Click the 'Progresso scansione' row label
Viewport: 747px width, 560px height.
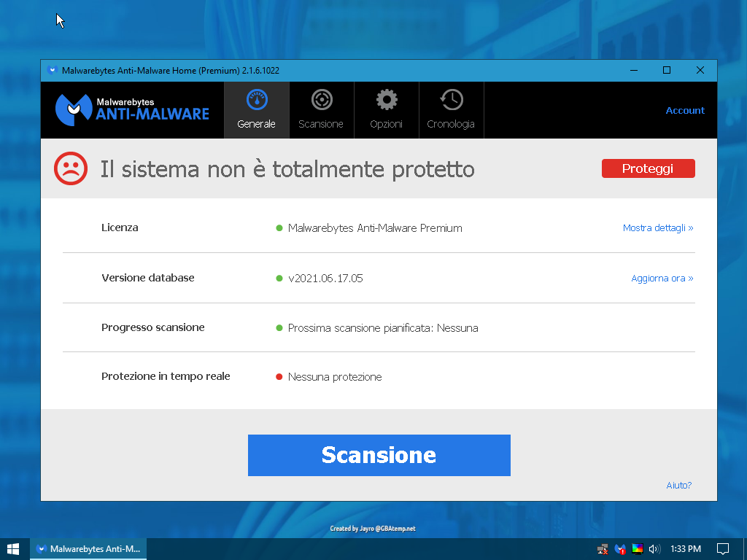(x=153, y=327)
